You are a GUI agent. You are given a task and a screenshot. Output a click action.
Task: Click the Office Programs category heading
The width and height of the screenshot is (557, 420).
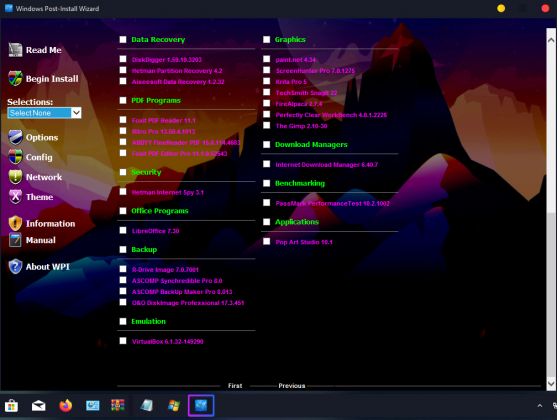tap(160, 211)
